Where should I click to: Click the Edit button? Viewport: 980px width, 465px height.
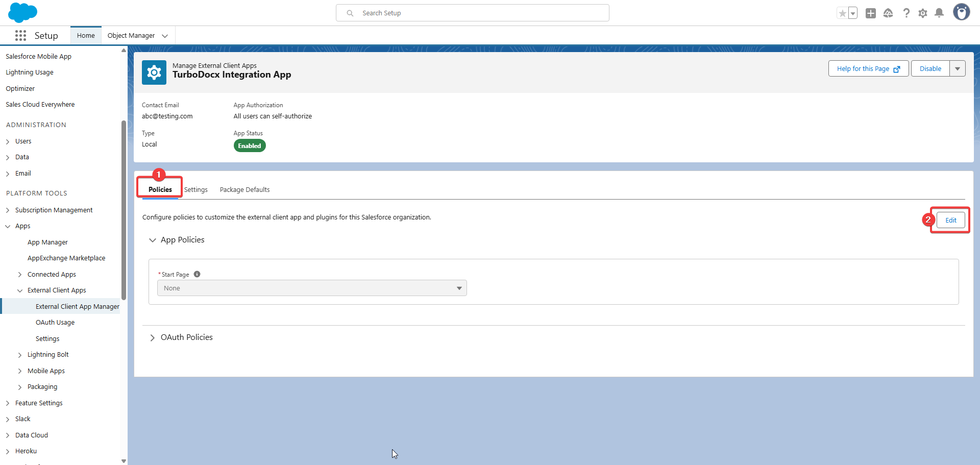[x=951, y=220]
